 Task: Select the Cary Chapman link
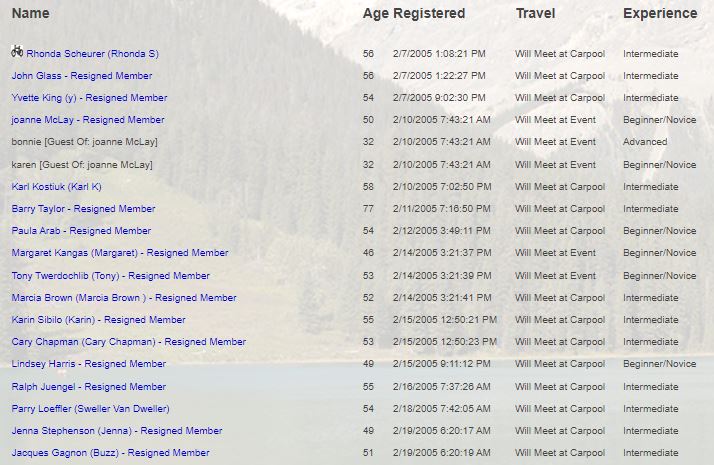[x=128, y=342]
